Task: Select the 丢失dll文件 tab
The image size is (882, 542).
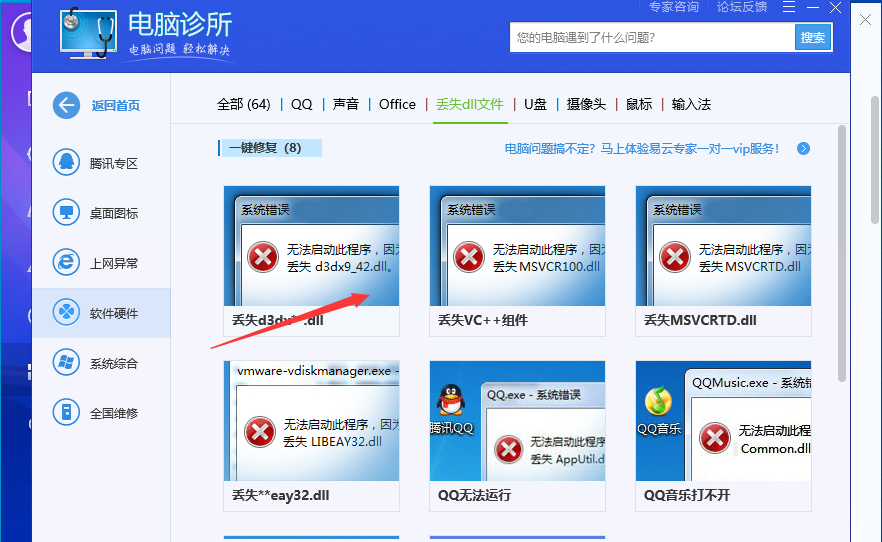Action: pos(470,105)
